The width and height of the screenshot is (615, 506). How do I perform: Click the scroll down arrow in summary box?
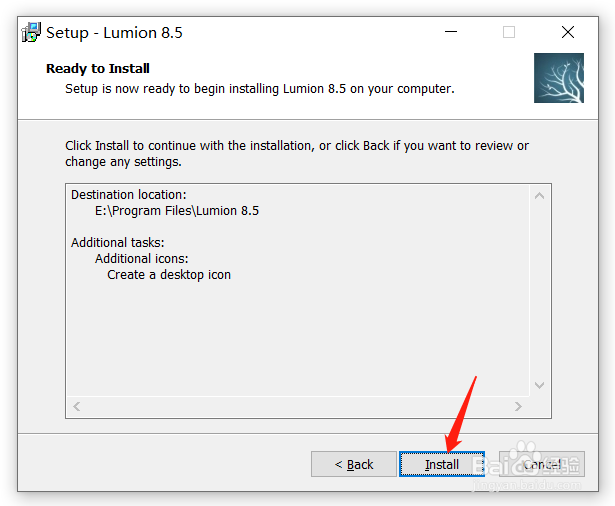coord(539,385)
